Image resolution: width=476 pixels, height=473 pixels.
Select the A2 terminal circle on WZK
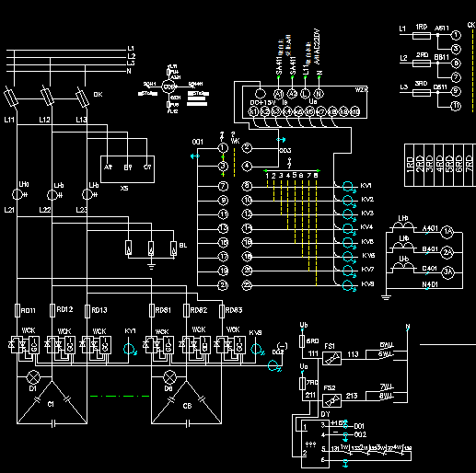292,94
